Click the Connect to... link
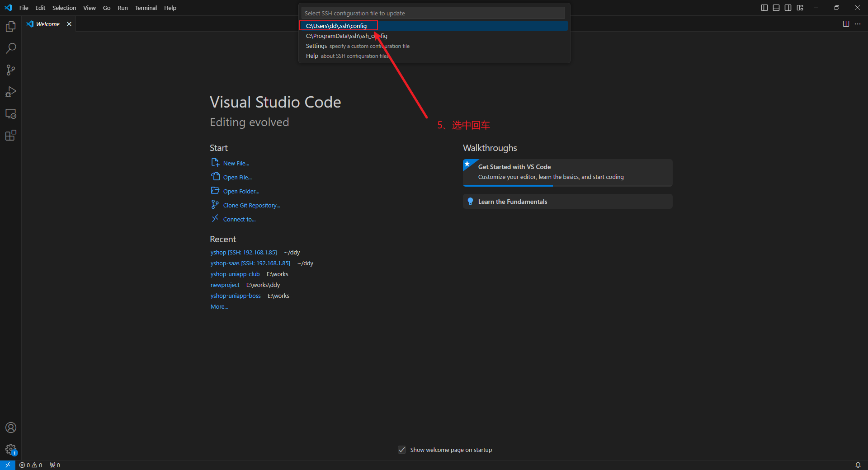The height and width of the screenshot is (470, 868). point(239,219)
